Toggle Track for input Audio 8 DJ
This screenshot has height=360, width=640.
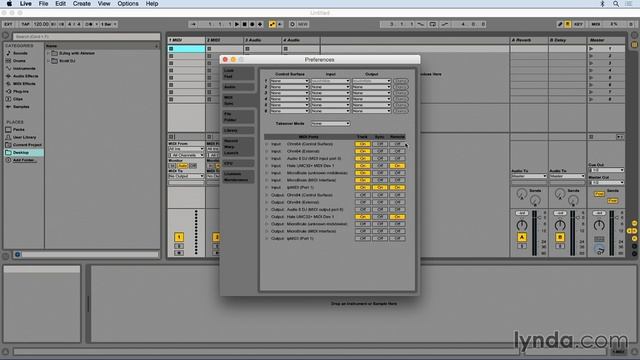tap(362, 158)
